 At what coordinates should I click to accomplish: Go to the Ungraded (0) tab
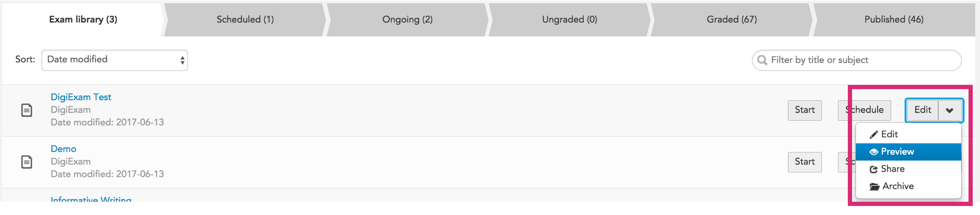point(570,19)
